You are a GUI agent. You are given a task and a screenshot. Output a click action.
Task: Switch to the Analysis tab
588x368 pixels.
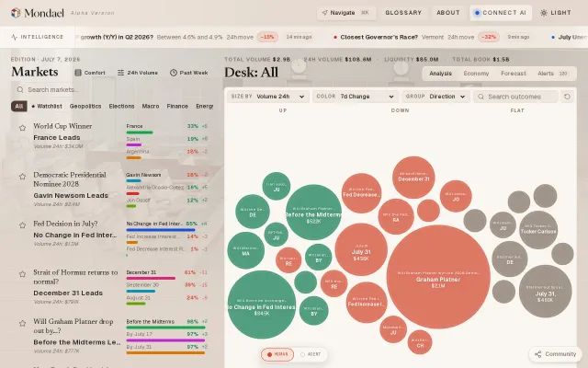(x=440, y=74)
